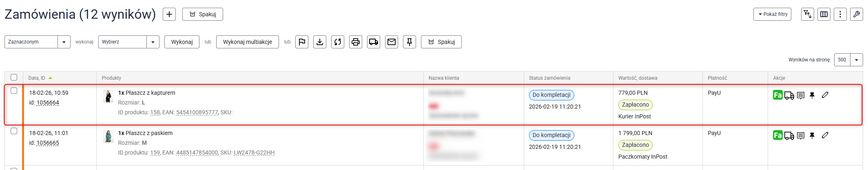Sort table by Data, ID column header
The height and width of the screenshot is (170, 868).
tap(37, 78)
